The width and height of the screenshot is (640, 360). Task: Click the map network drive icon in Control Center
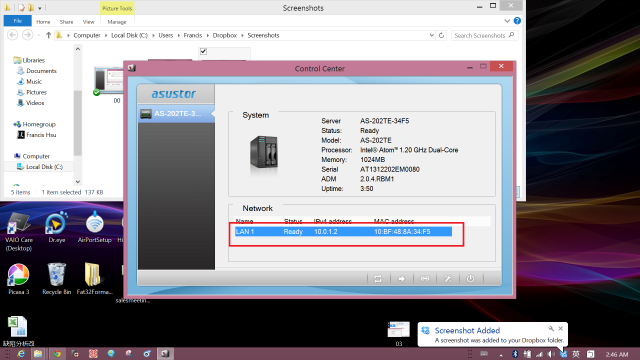tap(424, 278)
